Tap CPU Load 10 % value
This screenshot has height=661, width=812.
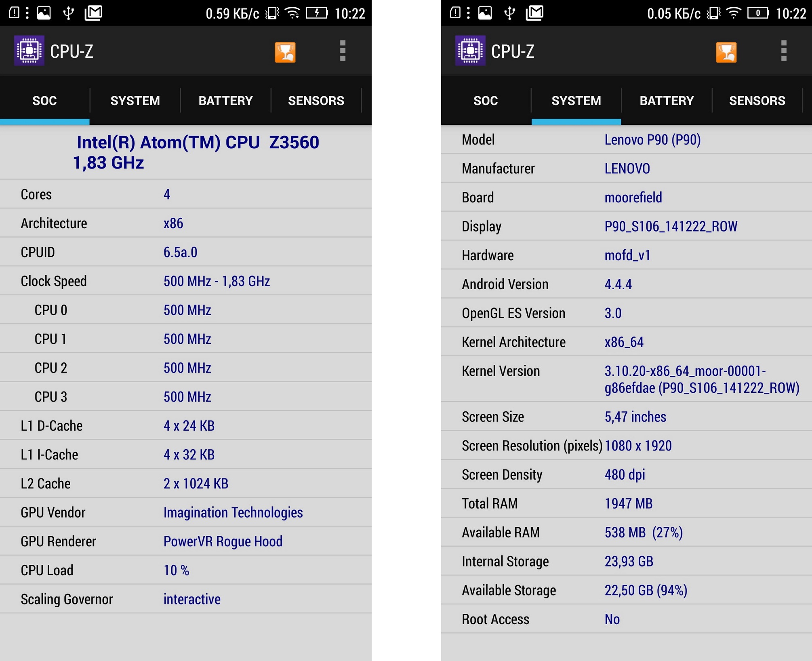176,570
